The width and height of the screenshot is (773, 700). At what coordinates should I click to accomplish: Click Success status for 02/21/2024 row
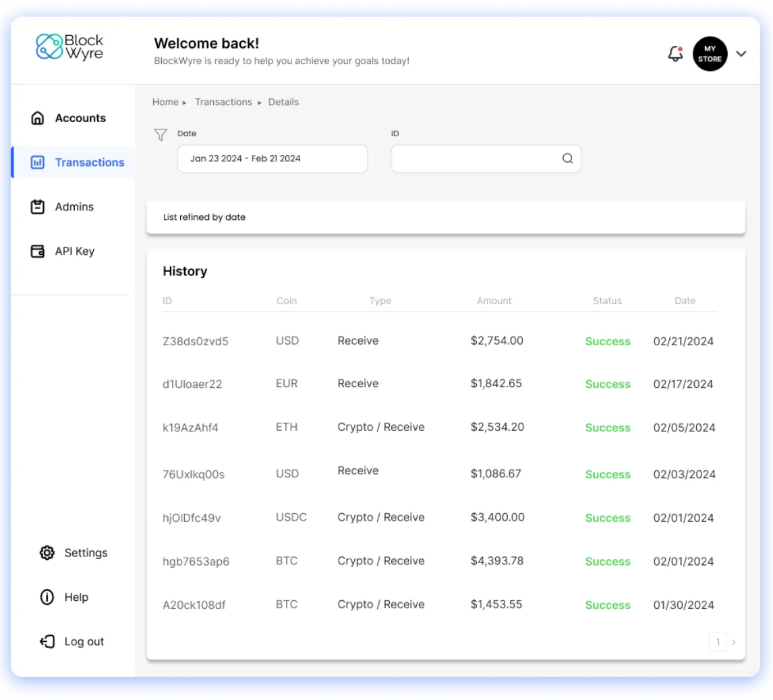coord(607,341)
